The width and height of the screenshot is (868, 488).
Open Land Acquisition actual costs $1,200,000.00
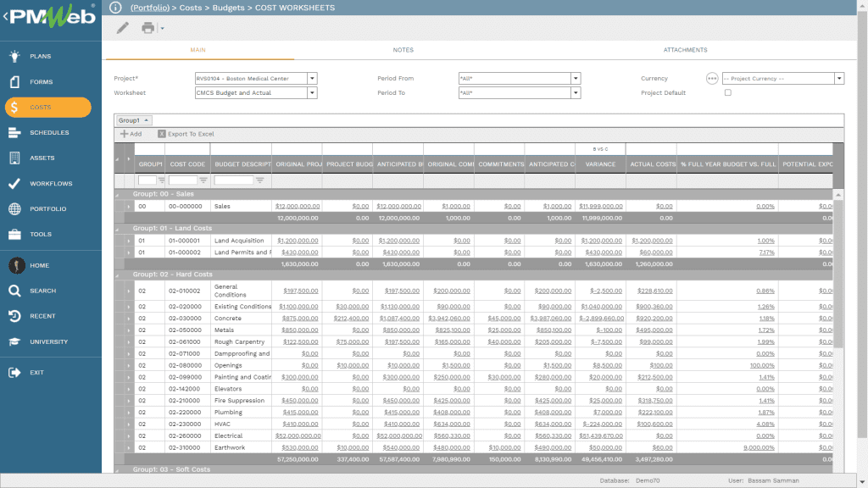(x=652, y=241)
